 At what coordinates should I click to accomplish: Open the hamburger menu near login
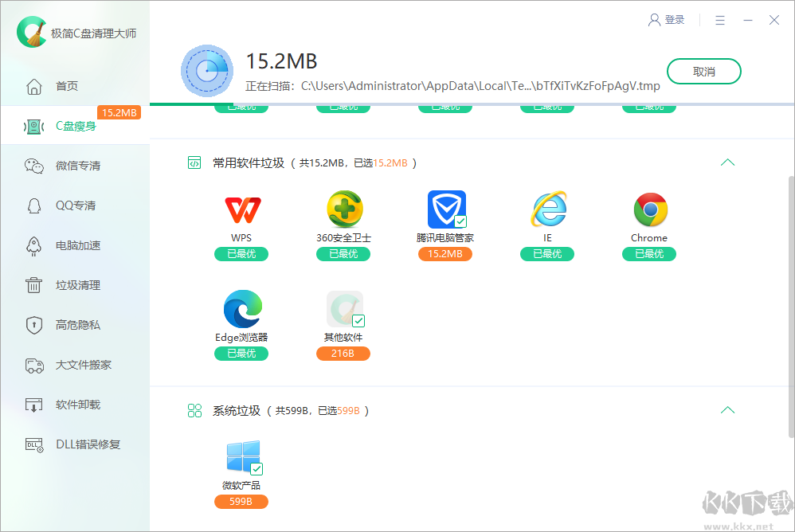coord(719,20)
